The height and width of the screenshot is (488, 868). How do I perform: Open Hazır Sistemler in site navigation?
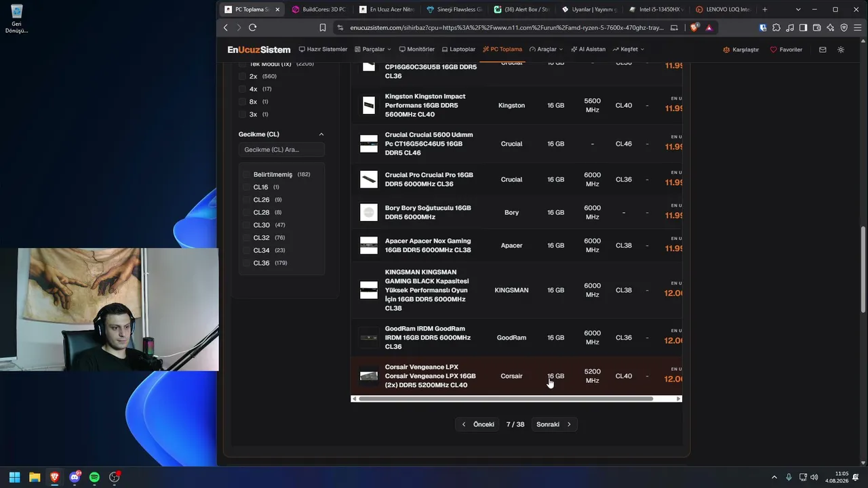coord(323,49)
